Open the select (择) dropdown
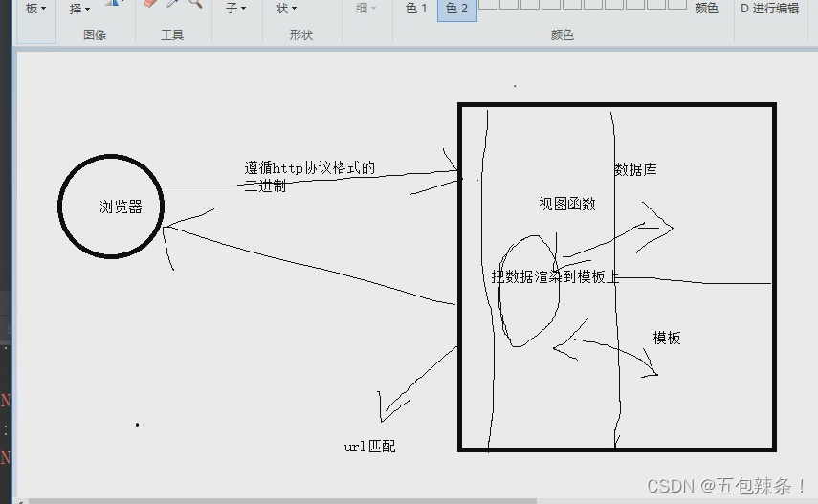This screenshot has width=818, height=504. click(x=79, y=9)
